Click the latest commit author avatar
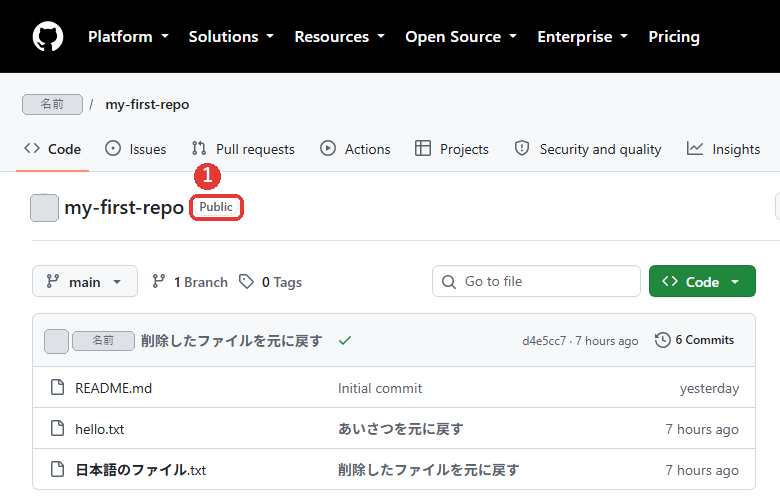The width and height of the screenshot is (780, 500). pos(56,341)
